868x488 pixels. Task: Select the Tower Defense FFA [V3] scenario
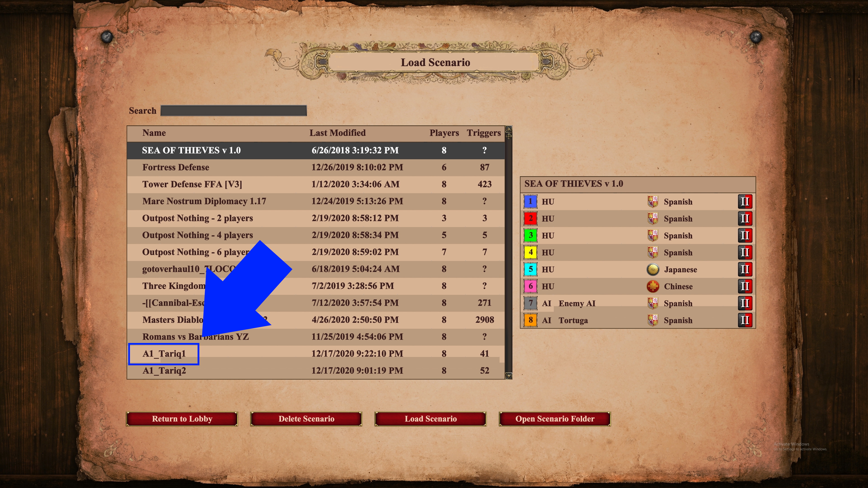tap(316, 185)
